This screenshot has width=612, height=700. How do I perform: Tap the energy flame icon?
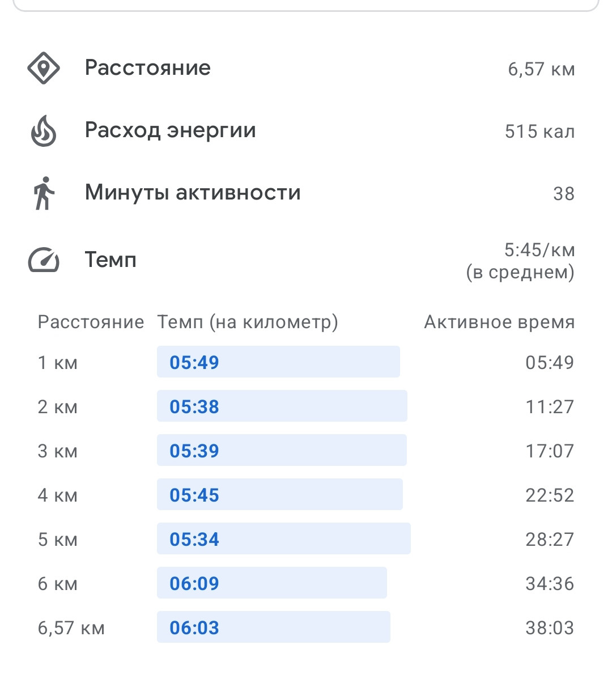click(44, 131)
